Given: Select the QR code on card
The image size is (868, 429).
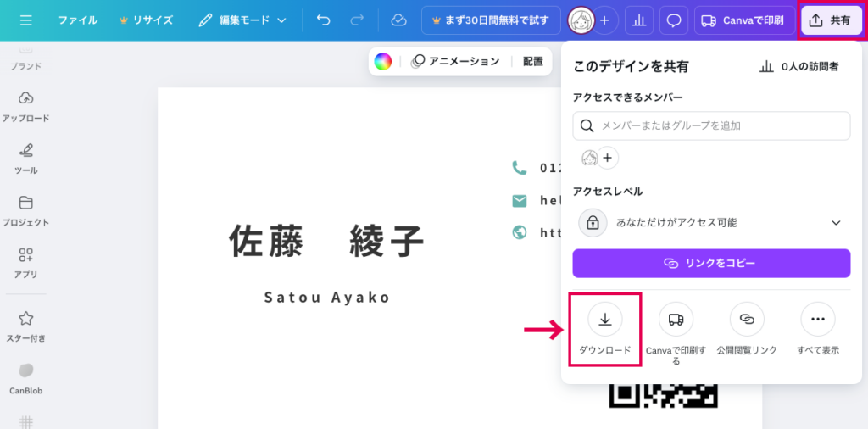Looking at the screenshot, I should (x=663, y=396).
